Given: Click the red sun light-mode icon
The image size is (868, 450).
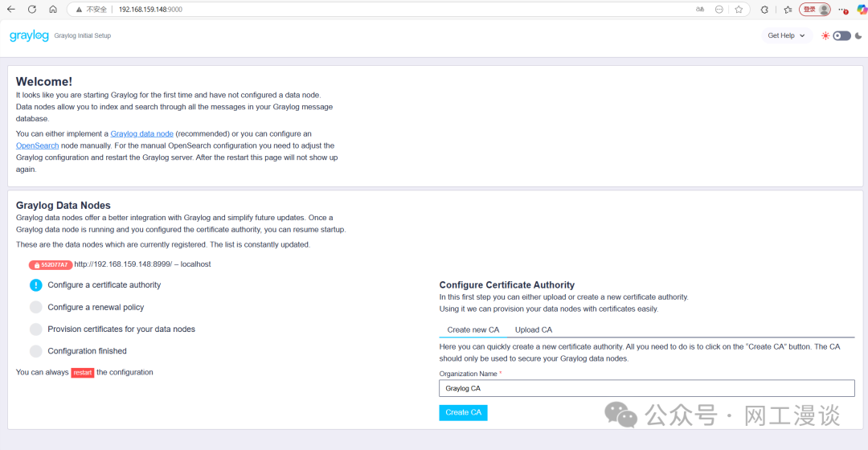Looking at the screenshot, I should coord(825,35).
